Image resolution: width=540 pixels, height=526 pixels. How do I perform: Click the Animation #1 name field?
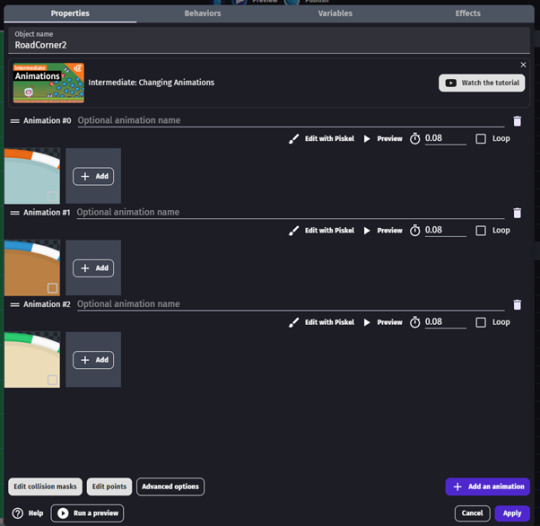click(x=290, y=212)
